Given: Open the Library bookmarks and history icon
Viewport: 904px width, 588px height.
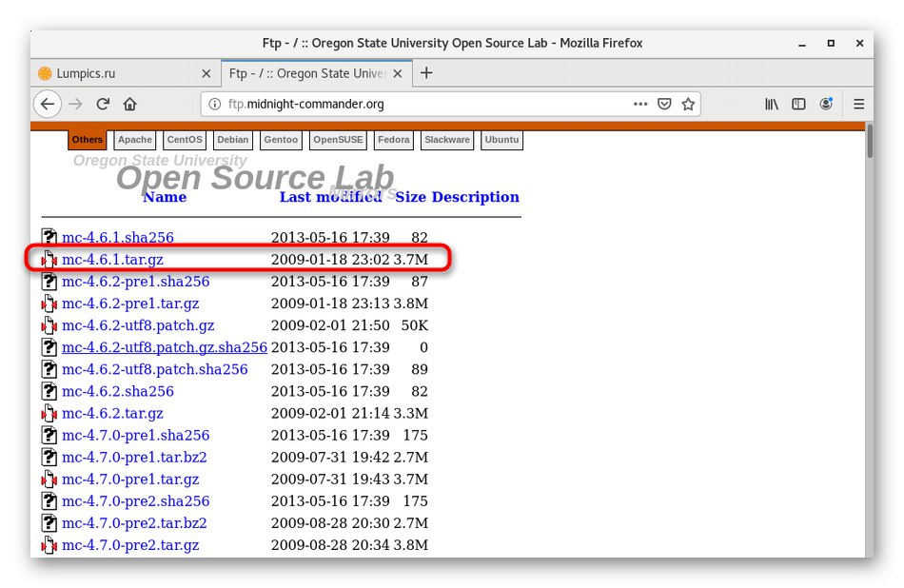Looking at the screenshot, I should 772,104.
